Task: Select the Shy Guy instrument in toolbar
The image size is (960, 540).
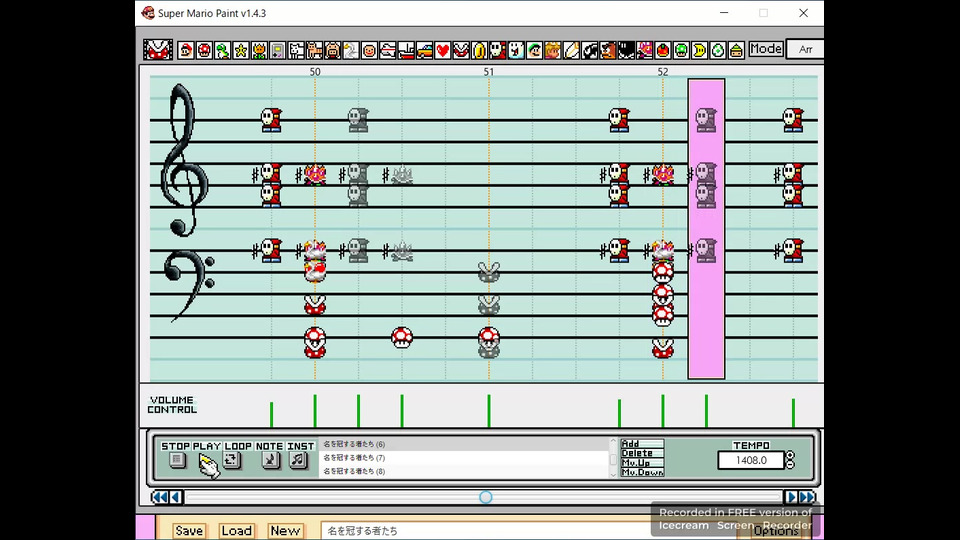Action: (x=498, y=50)
